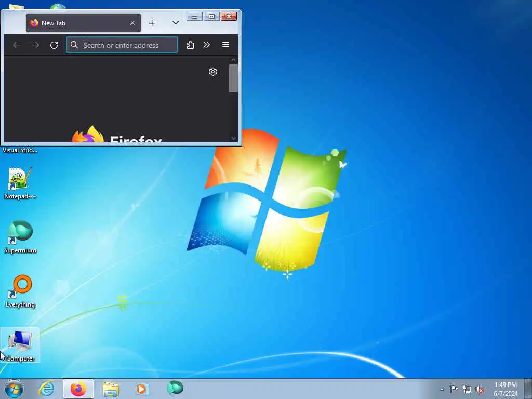Expand the list all tabs chevron

pyautogui.click(x=176, y=23)
